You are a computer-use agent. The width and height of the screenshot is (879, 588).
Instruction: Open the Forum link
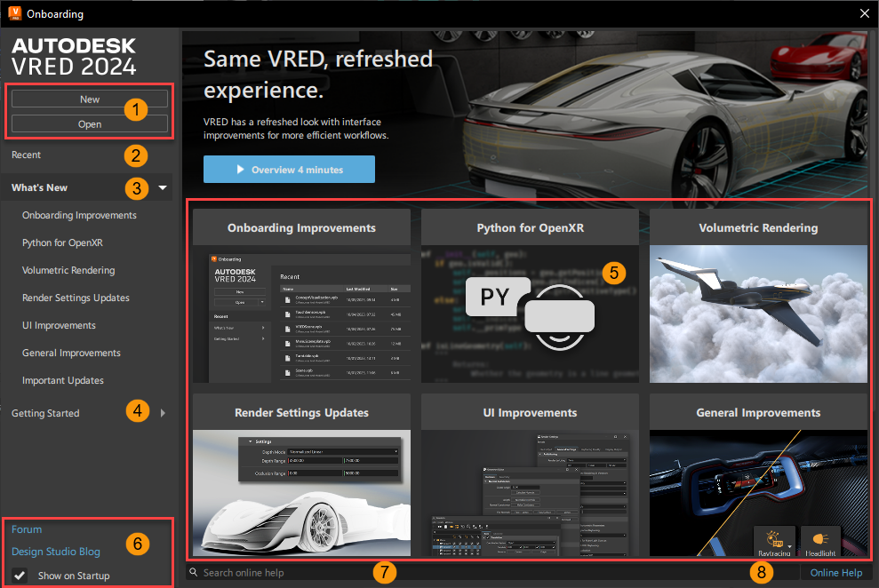click(27, 529)
